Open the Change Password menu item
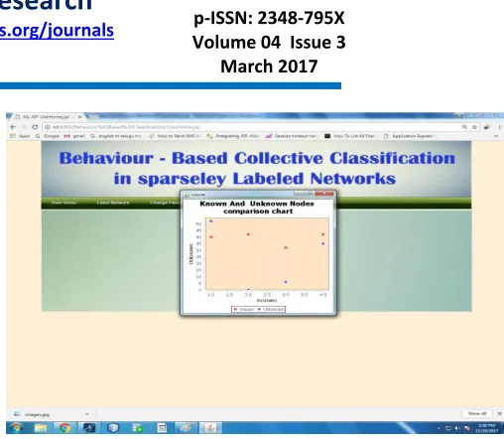The image size is (504, 439). click(x=165, y=203)
